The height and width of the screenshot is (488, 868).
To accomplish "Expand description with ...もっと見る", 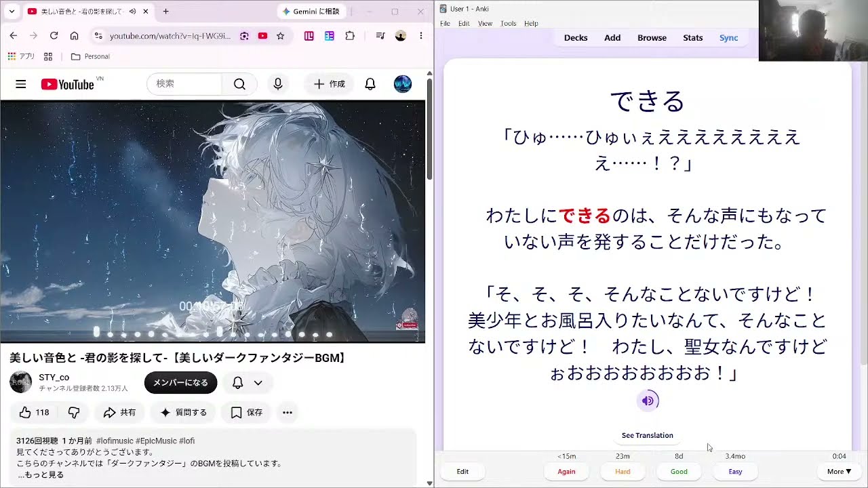I will pyautogui.click(x=41, y=474).
